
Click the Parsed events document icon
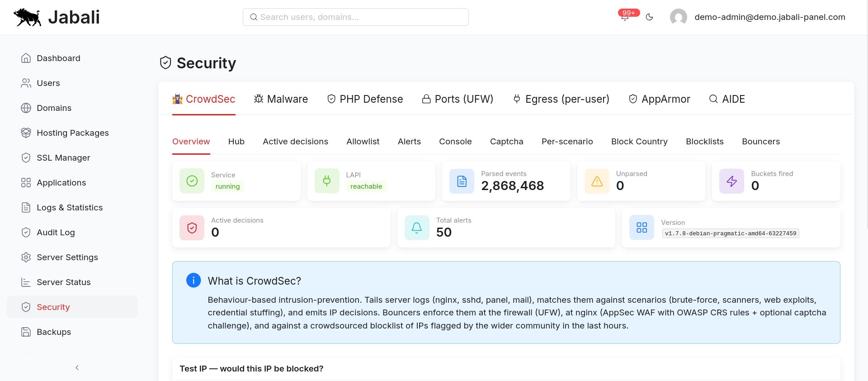(x=462, y=181)
